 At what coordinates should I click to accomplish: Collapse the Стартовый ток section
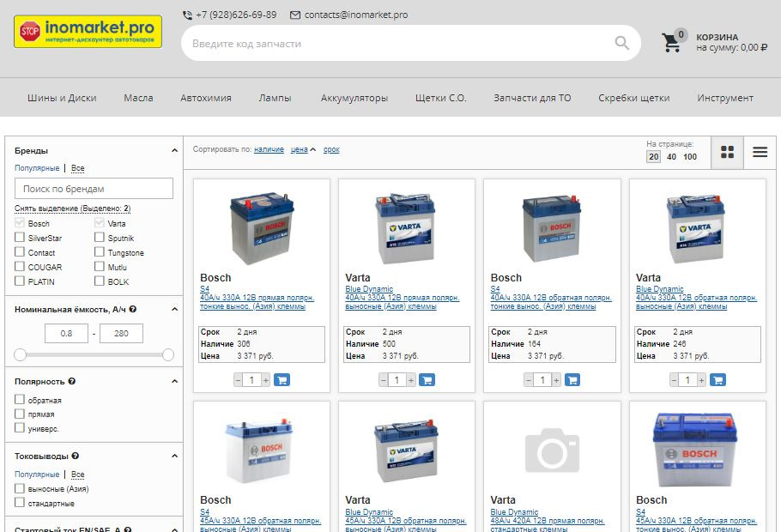click(x=174, y=529)
